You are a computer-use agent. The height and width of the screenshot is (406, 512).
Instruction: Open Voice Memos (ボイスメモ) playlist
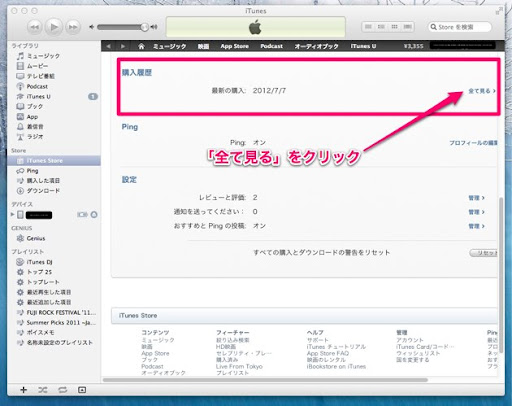[40, 333]
